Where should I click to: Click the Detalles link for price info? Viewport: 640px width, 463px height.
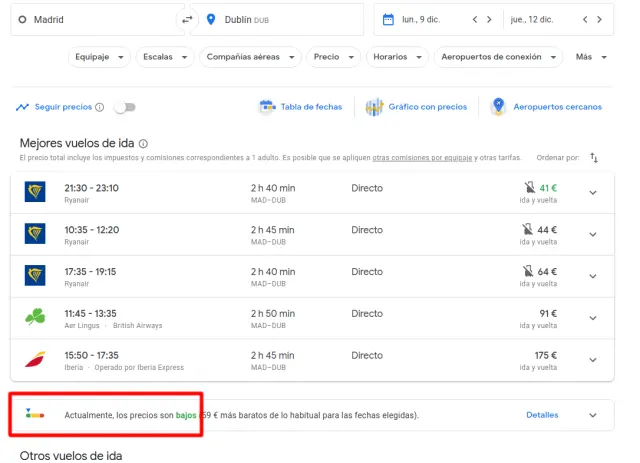pyautogui.click(x=542, y=415)
